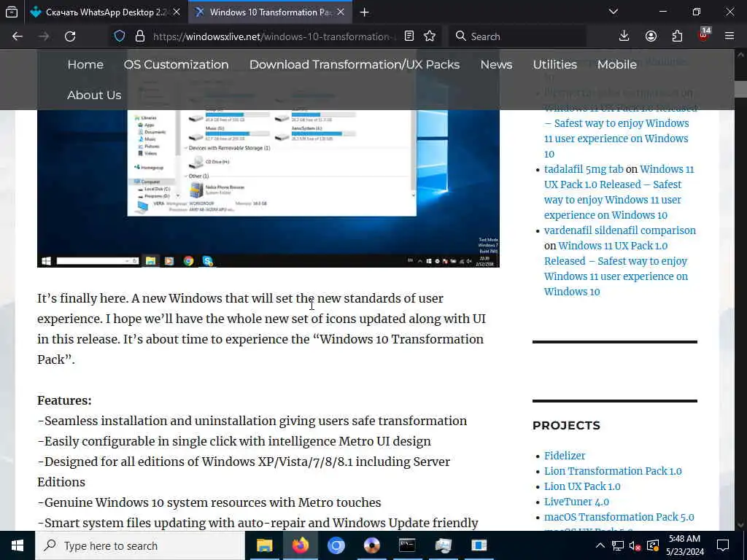
Task: Click the tray icon left of the clock
Action: [653, 545]
